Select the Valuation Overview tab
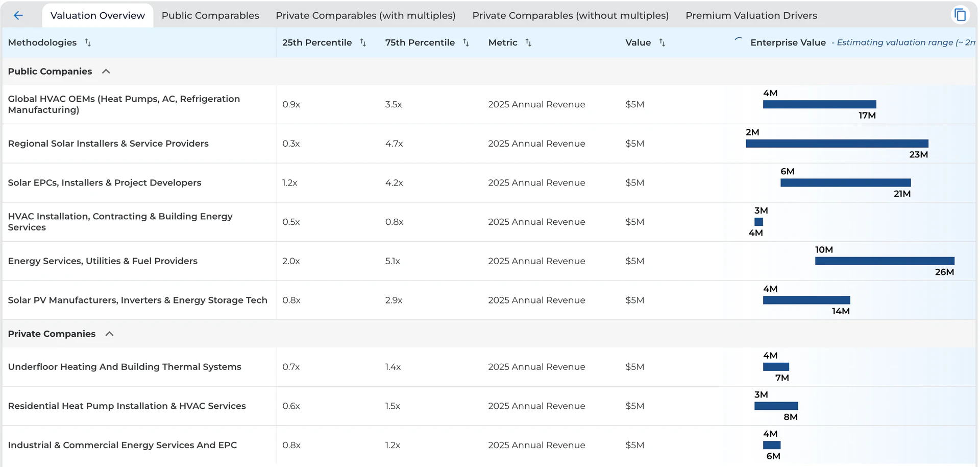Screen dimensions: 980x467 pos(97,15)
